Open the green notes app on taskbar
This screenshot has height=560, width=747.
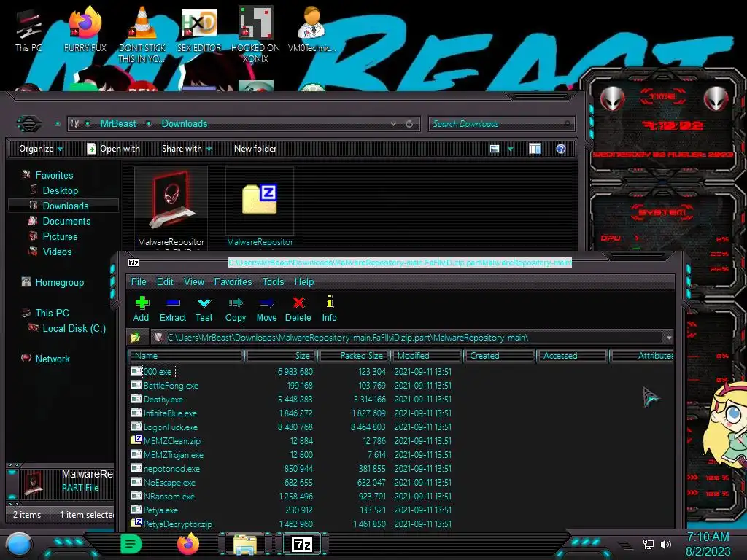pyautogui.click(x=131, y=544)
